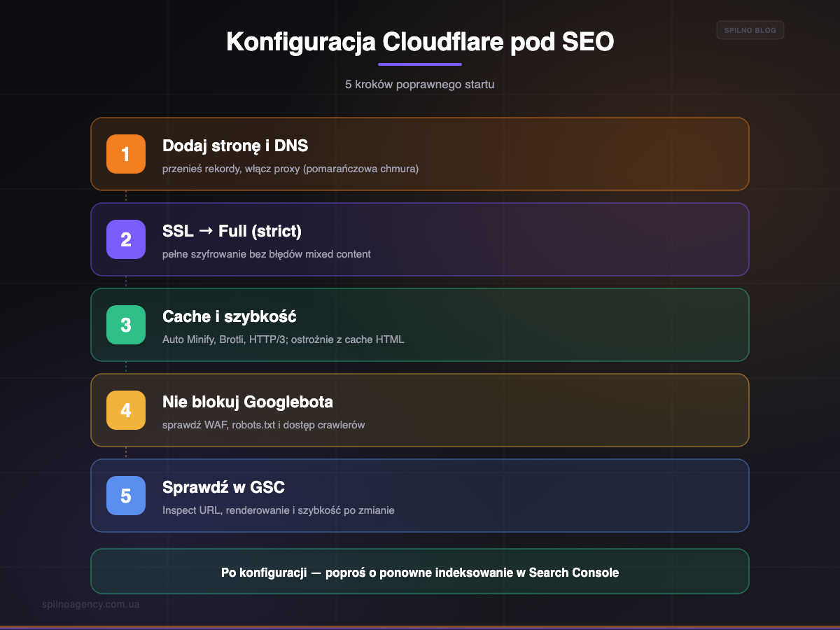Screen dimensions: 840x630
Task: Click the text 'Inspect URL, renderowanie i szybkość po zmianie'
Action: pyautogui.click(x=279, y=510)
